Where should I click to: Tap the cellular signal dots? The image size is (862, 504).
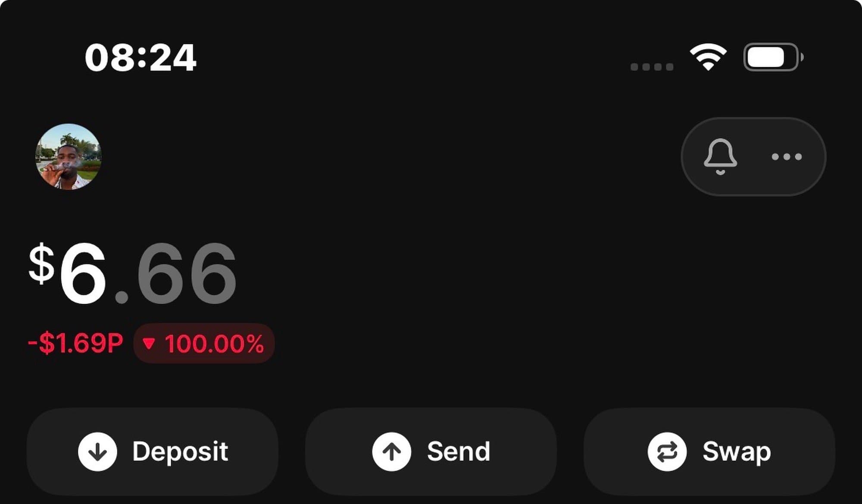pos(652,67)
